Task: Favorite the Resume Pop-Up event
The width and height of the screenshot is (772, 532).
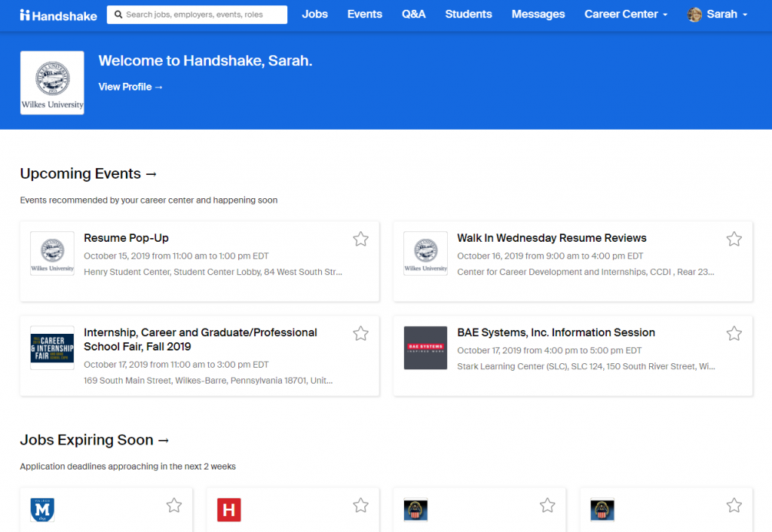Action: pos(361,239)
